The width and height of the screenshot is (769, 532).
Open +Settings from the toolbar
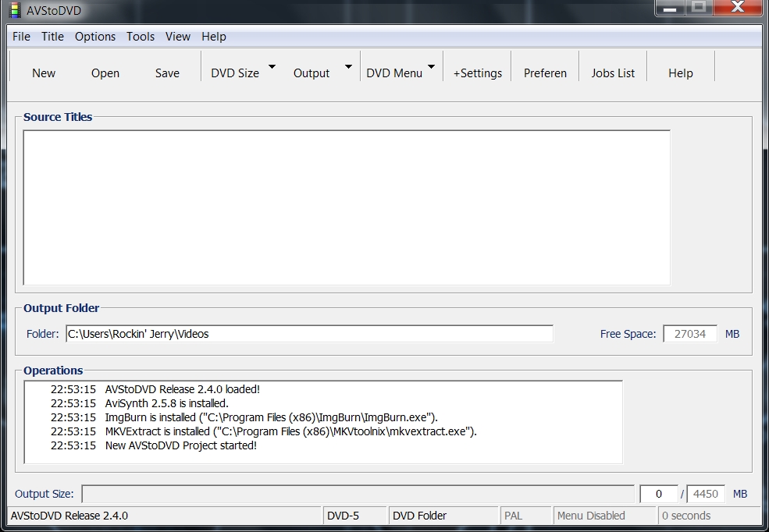(478, 73)
